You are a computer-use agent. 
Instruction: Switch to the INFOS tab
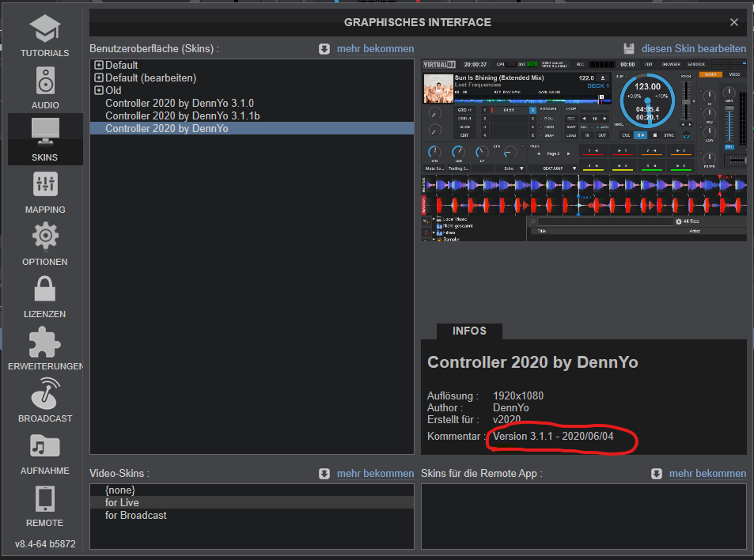469,331
